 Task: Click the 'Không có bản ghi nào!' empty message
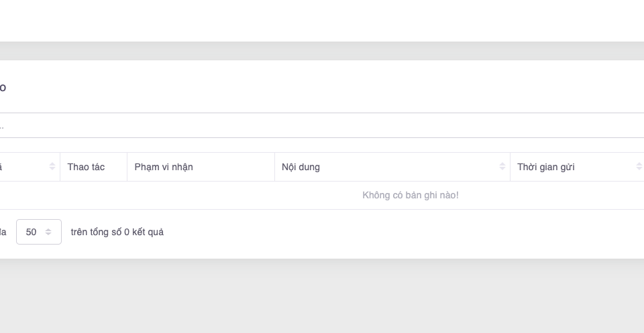tap(410, 195)
